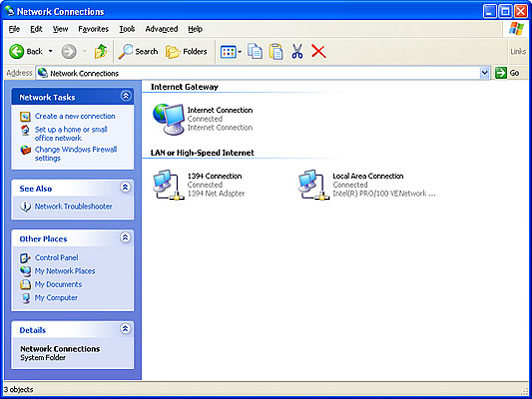532x399 pixels.
Task: Click the Local Area Connection name label
Action: coord(369,176)
